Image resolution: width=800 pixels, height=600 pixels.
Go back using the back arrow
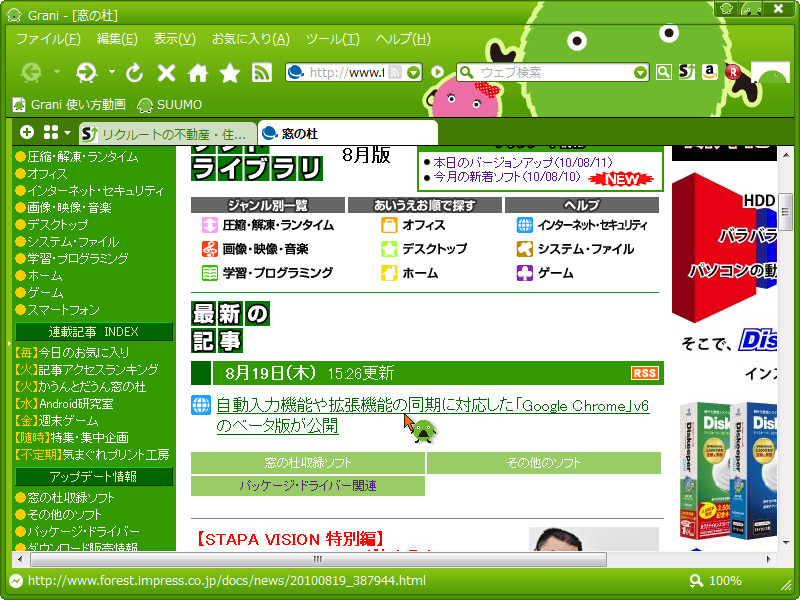31,72
